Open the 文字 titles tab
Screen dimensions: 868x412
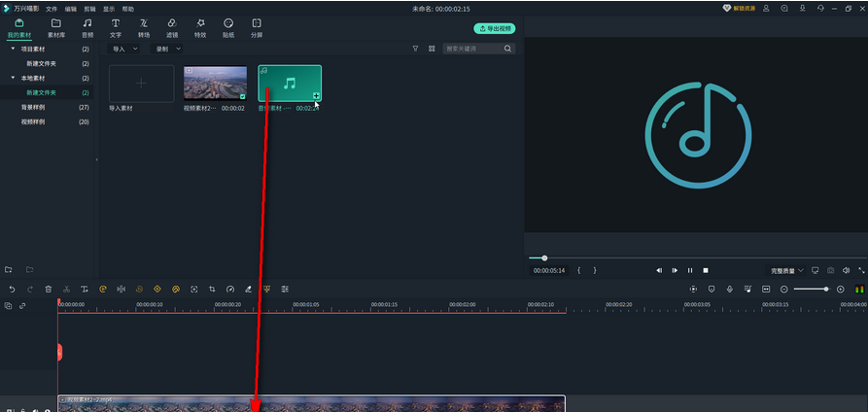coord(116,28)
